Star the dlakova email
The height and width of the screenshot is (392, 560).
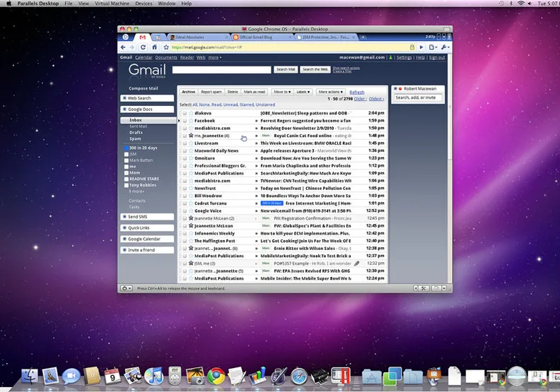(191, 113)
